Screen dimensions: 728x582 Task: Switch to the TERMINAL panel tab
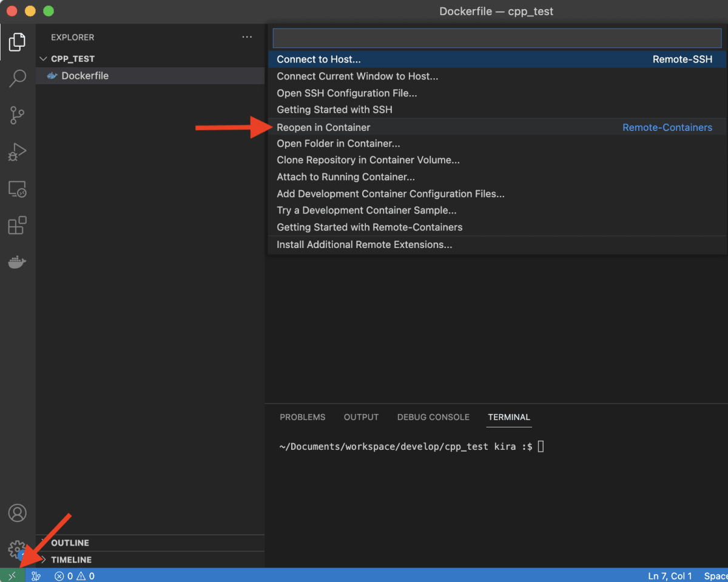tap(509, 417)
